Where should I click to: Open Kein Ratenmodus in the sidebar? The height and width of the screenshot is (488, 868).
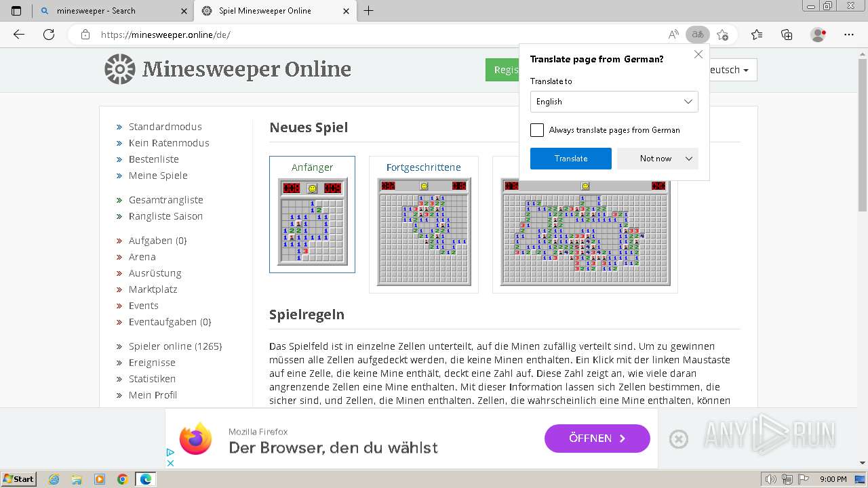tap(169, 143)
